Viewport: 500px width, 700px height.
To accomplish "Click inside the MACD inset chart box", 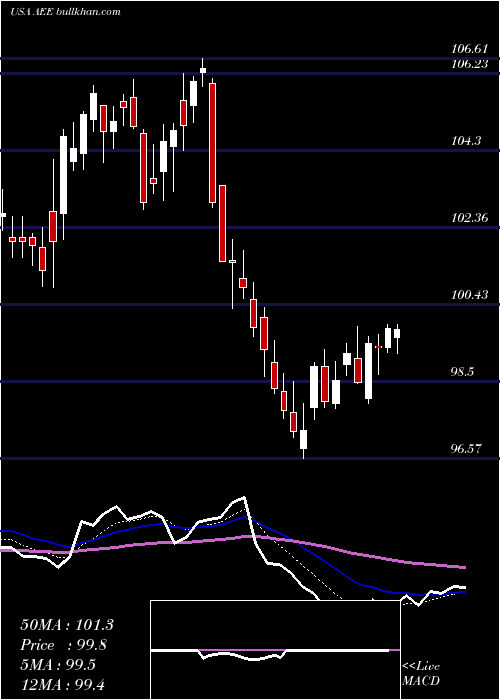I will pos(275,650).
